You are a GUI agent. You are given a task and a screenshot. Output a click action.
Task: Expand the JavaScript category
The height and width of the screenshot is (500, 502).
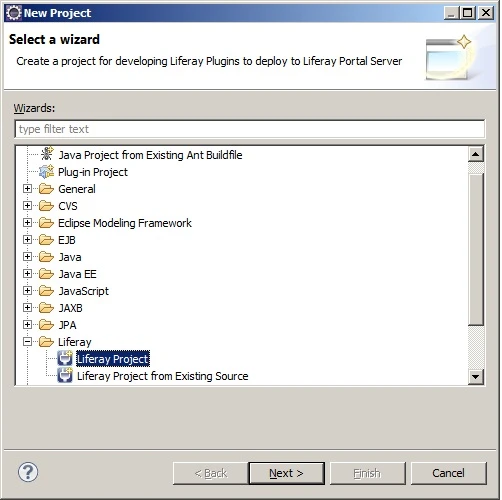[27, 291]
